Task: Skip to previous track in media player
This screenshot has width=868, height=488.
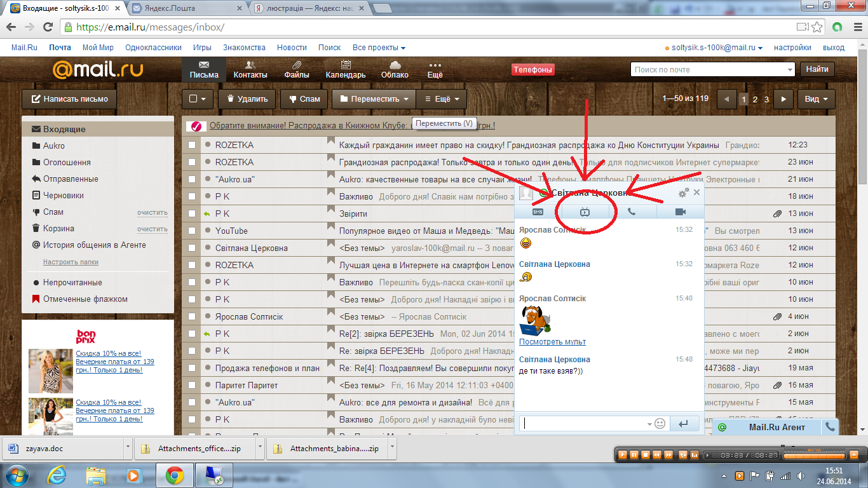Action: 657,455
